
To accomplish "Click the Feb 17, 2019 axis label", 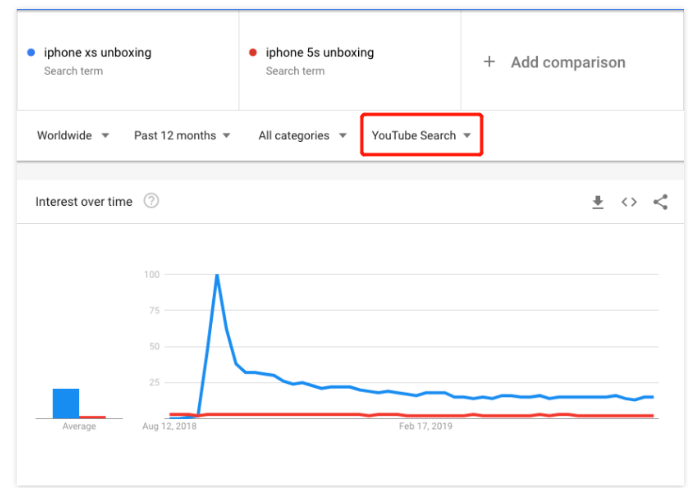I will [426, 426].
